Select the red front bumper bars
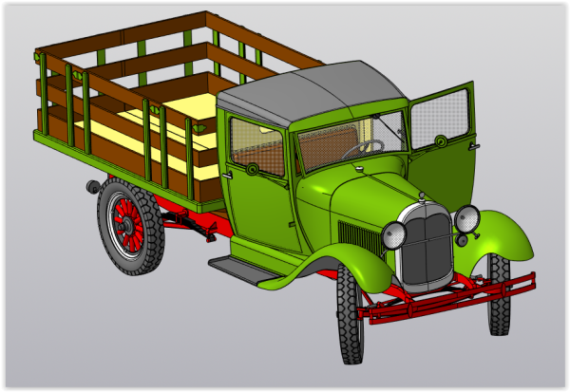The width and height of the screenshot is (570, 392). tap(446, 296)
